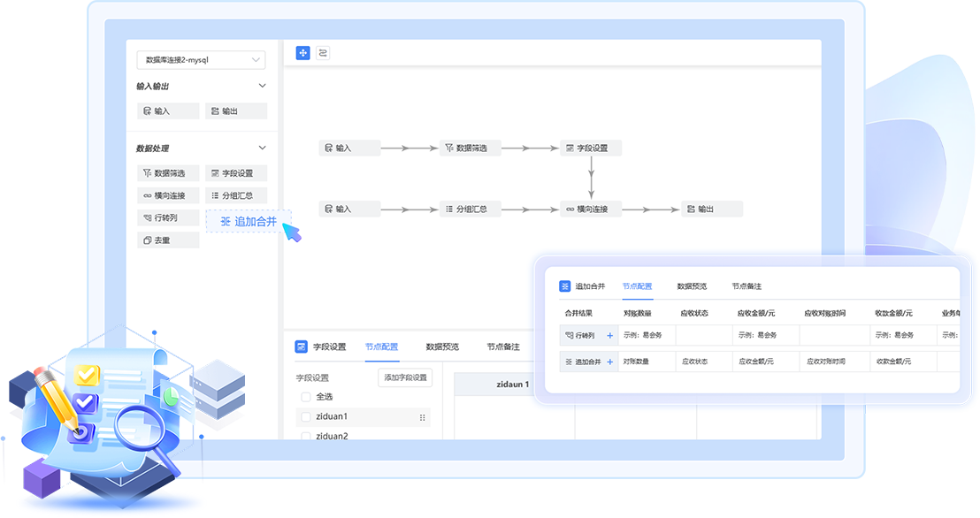
Task: Collapse the 数据处理 section
Action: (x=262, y=148)
